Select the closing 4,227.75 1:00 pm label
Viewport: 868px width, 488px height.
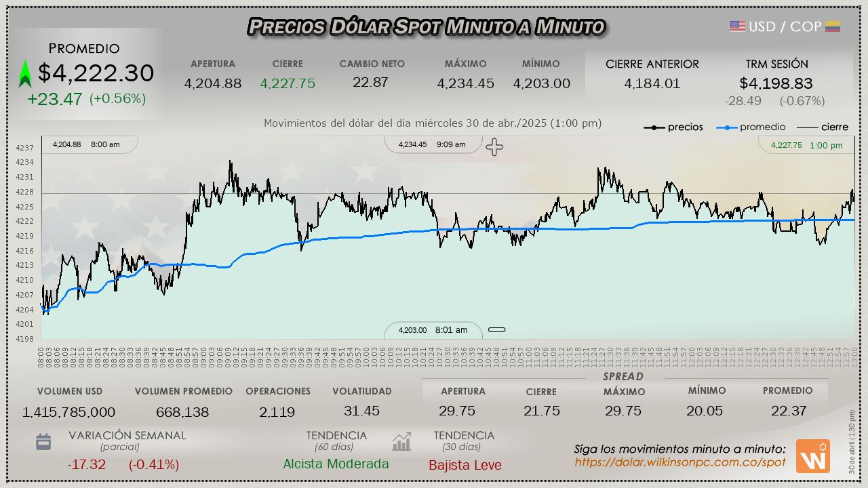pos(806,145)
